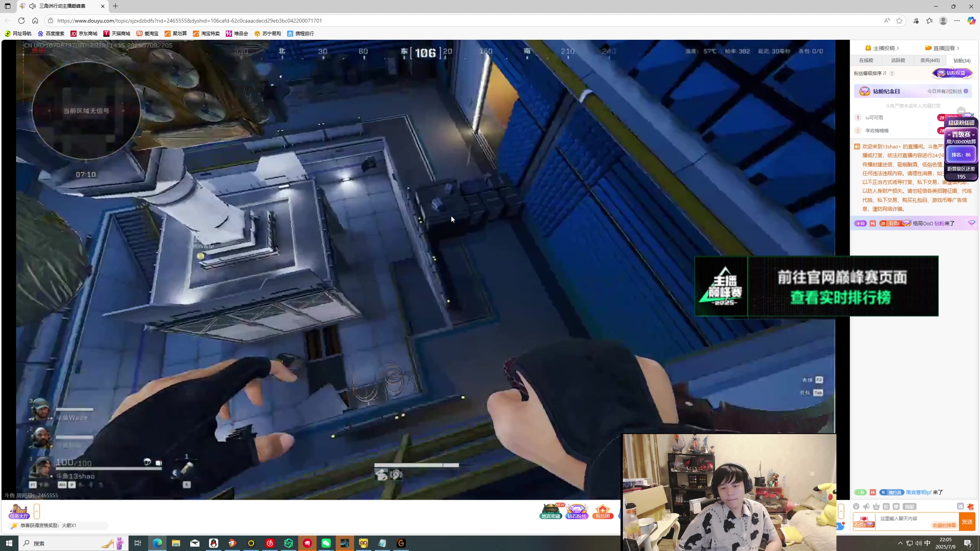This screenshot has height=551, width=980.
Task: Click the 梗 meme icon in chat toolbar
Action: (x=896, y=506)
